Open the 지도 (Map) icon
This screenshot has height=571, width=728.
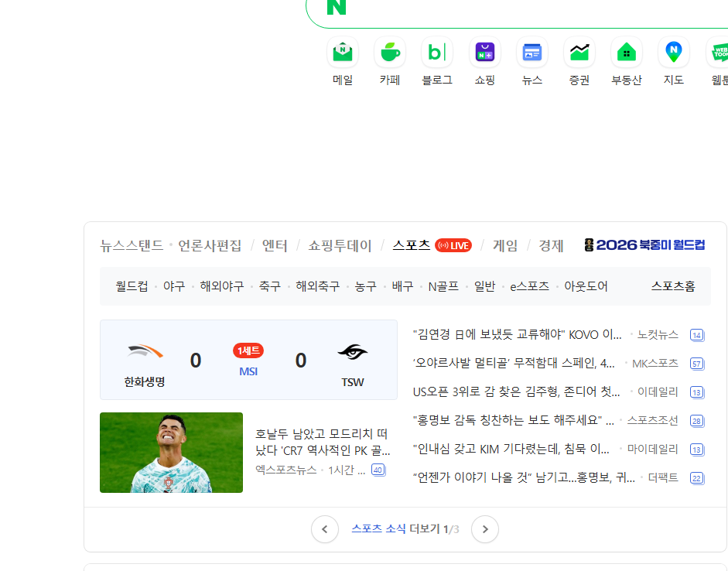[674, 53]
